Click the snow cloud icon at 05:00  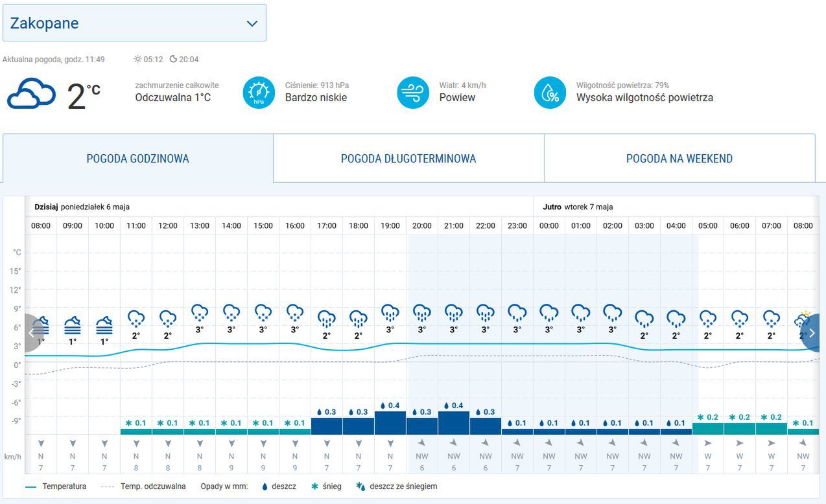coord(708,318)
